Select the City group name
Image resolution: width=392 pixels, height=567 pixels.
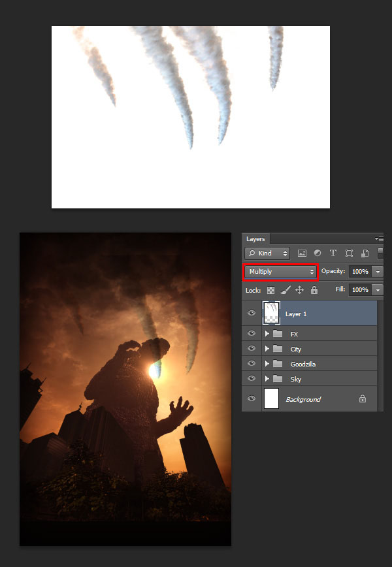coord(296,349)
